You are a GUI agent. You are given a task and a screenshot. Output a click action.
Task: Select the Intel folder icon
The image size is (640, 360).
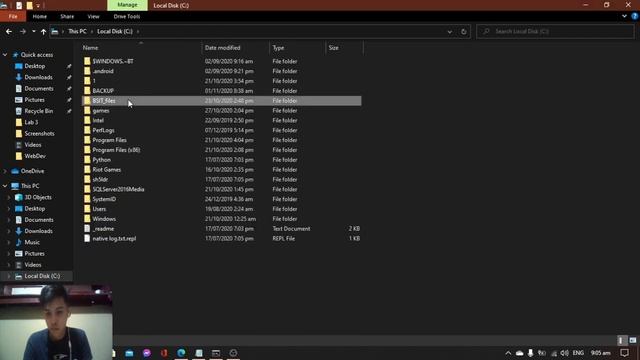point(87,120)
